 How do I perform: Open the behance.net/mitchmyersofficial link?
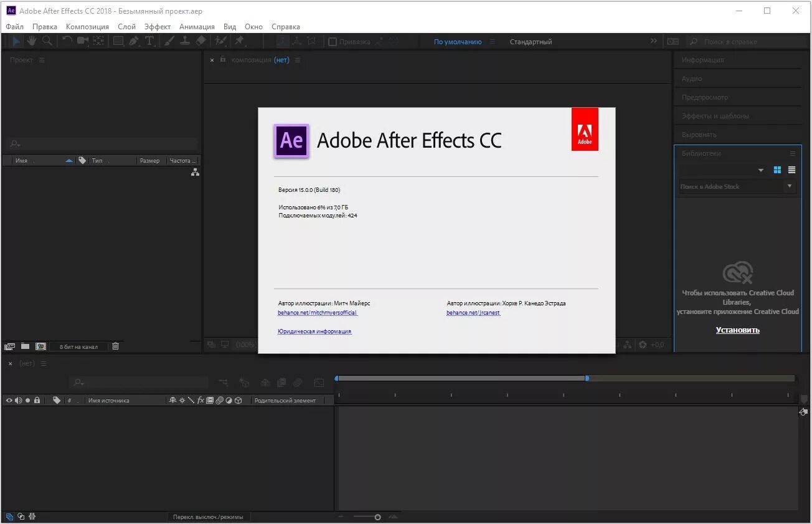[x=318, y=313]
